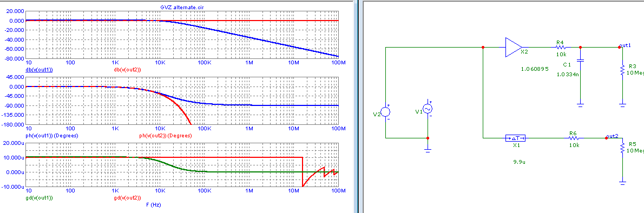Click ground symbol below resistor R5

point(623,181)
